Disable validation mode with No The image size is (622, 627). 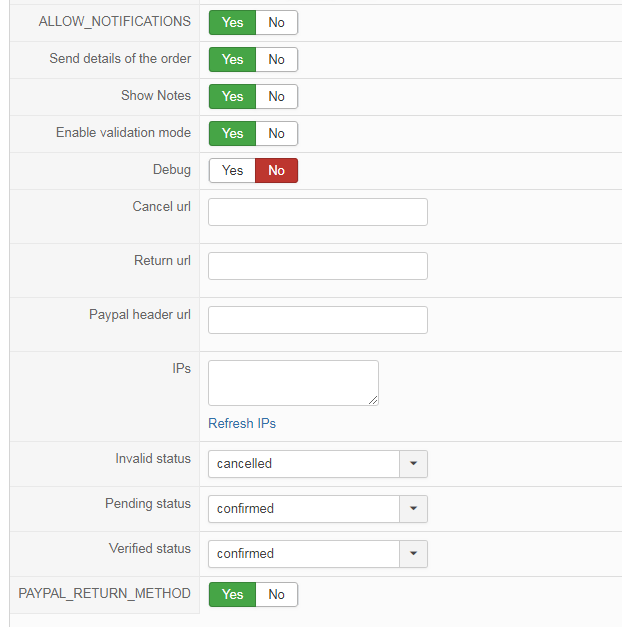tap(276, 133)
